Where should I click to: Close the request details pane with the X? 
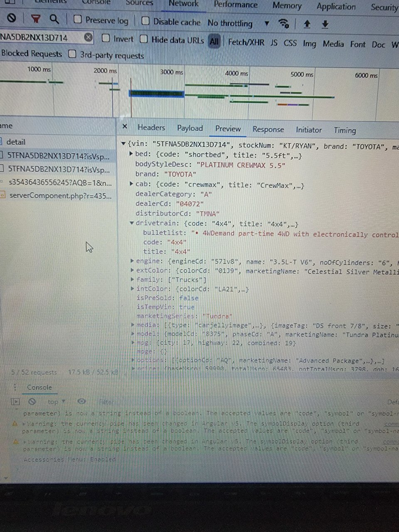(x=125, y=126)
